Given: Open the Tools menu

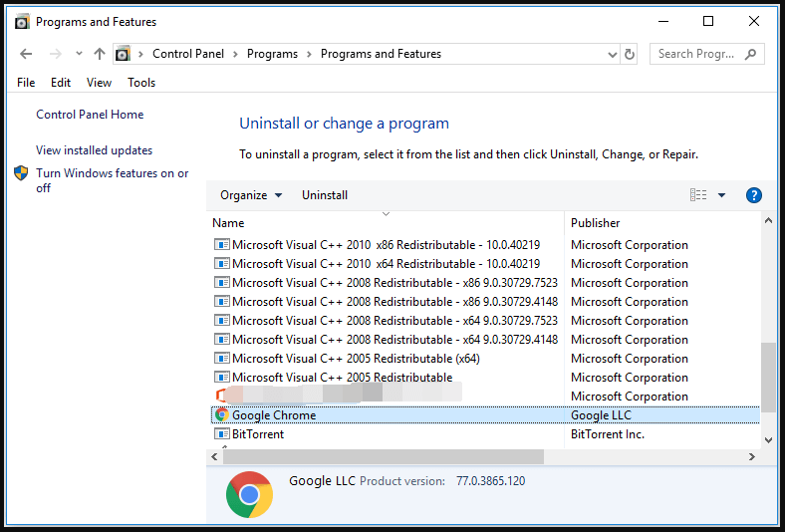Looking at the screenshot, I should (141, 83).
